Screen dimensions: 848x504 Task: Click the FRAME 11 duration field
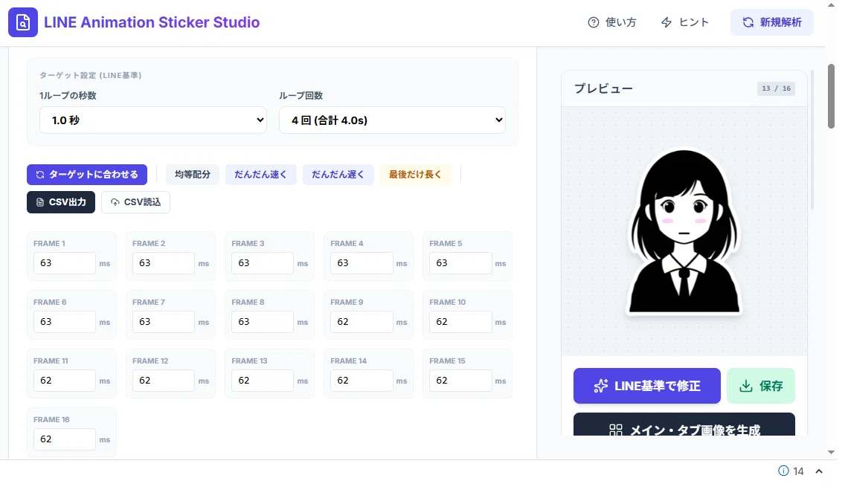point(65,381)
